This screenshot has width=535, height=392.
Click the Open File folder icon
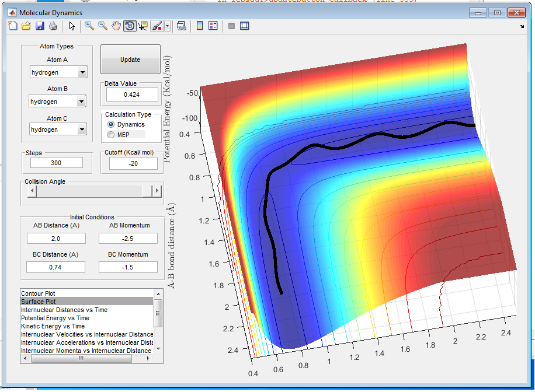(x=26, y=26)
